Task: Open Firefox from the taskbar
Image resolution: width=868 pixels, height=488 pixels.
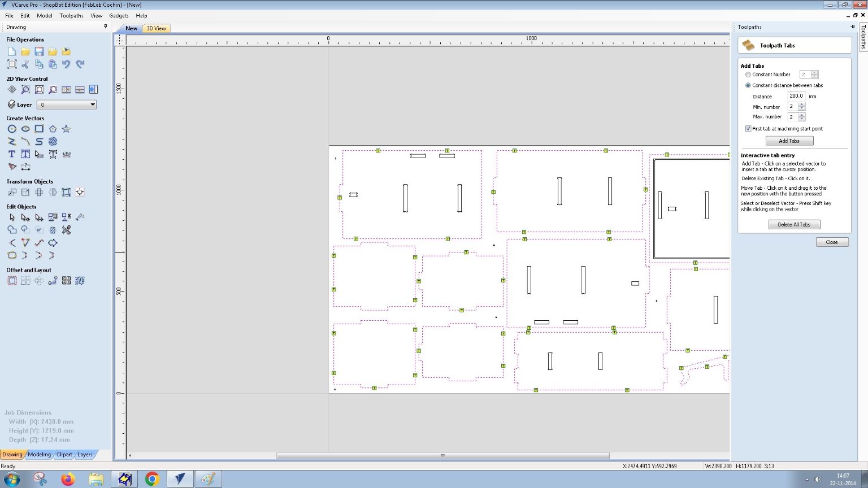Action: tap(68, 480)
